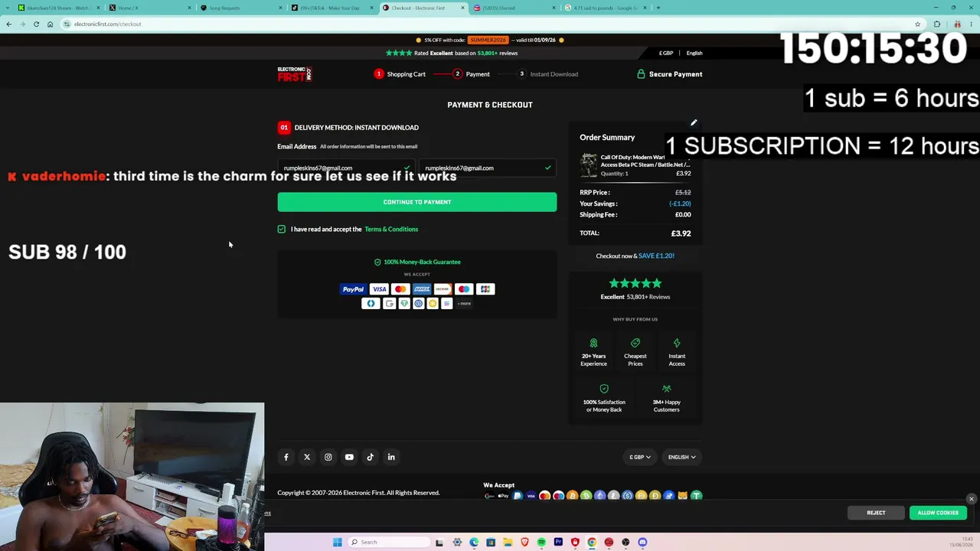Click the Electronic First logo
Image resolution: width=980 pixels, height=551 pixels.
point(294,74)
